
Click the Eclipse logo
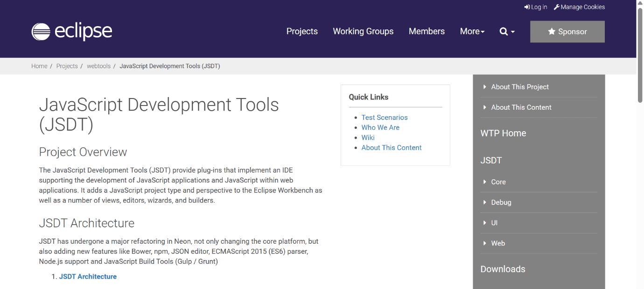point(72,31)
